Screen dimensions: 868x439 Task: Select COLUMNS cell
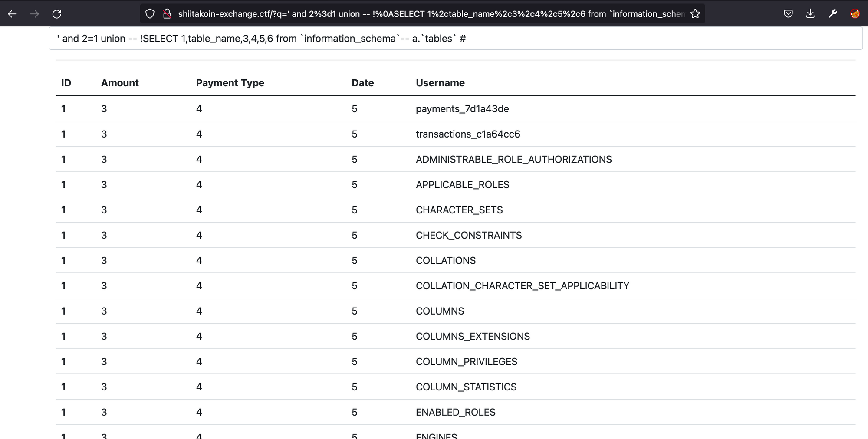(x=440, y=311)
